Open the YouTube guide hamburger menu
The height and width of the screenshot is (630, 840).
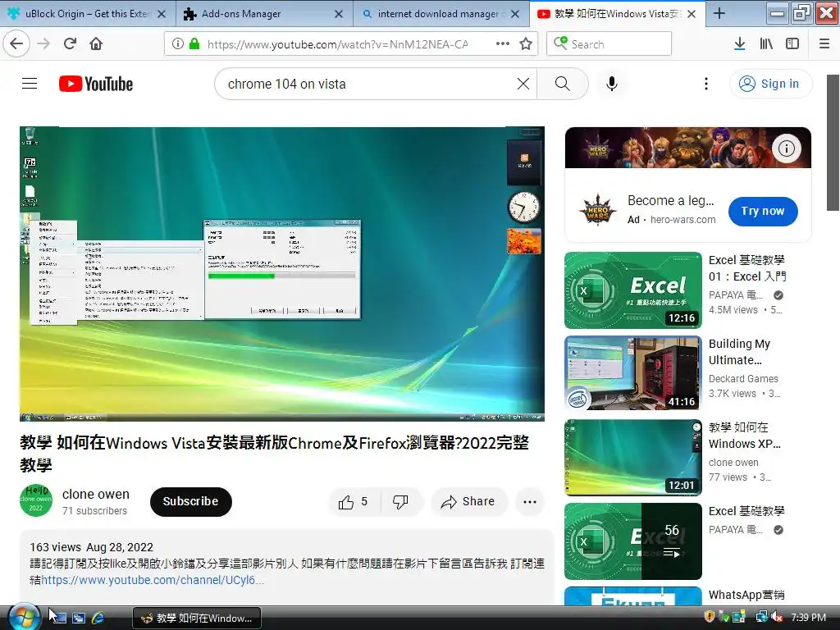click(30, 84)
